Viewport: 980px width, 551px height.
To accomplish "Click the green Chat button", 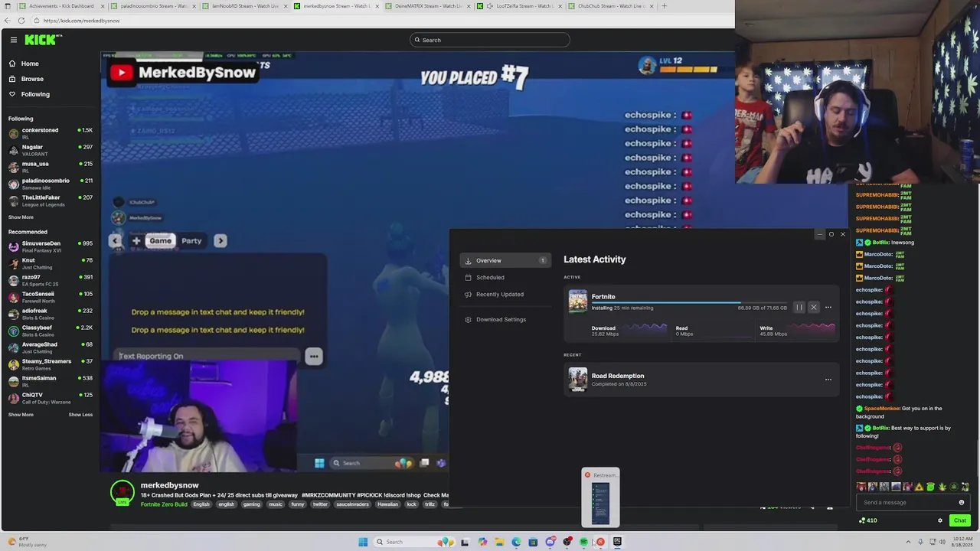I will coord(960,520).
